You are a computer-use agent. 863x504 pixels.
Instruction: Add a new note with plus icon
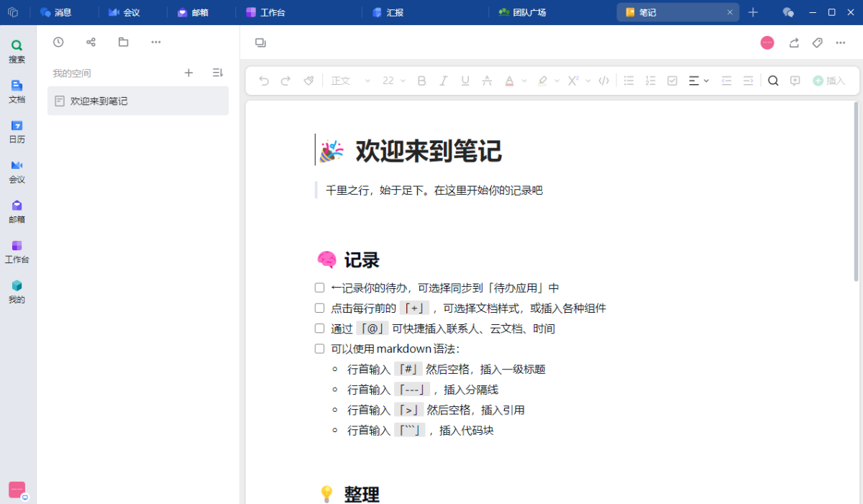(188, 73)
